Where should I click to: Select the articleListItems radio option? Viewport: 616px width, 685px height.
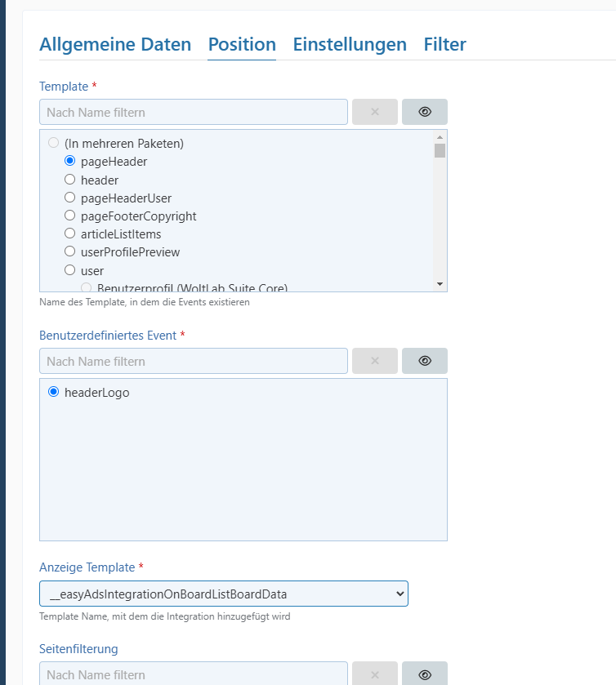coord(70,234)
